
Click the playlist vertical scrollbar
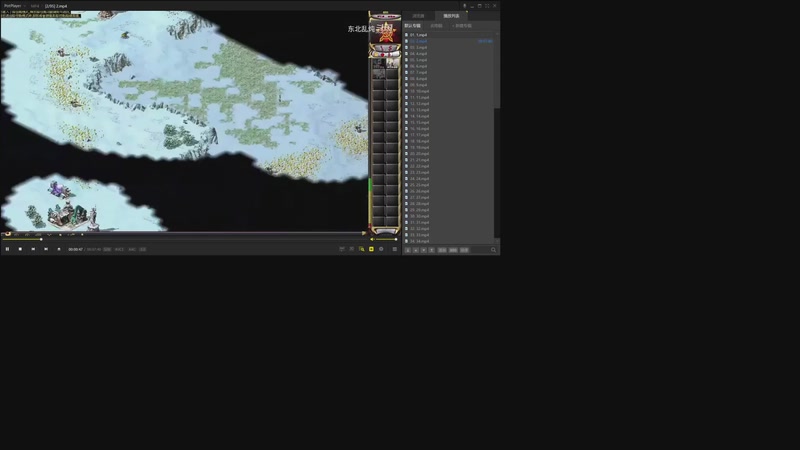497,137
